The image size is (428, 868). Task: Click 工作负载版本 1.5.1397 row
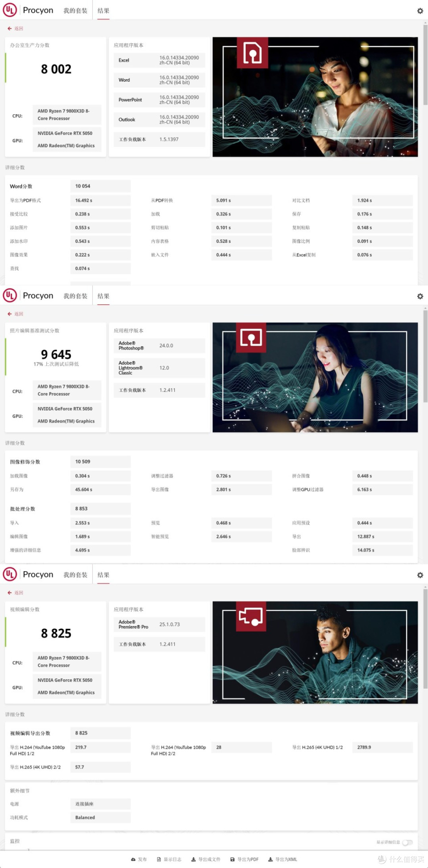tap(159, 140)
